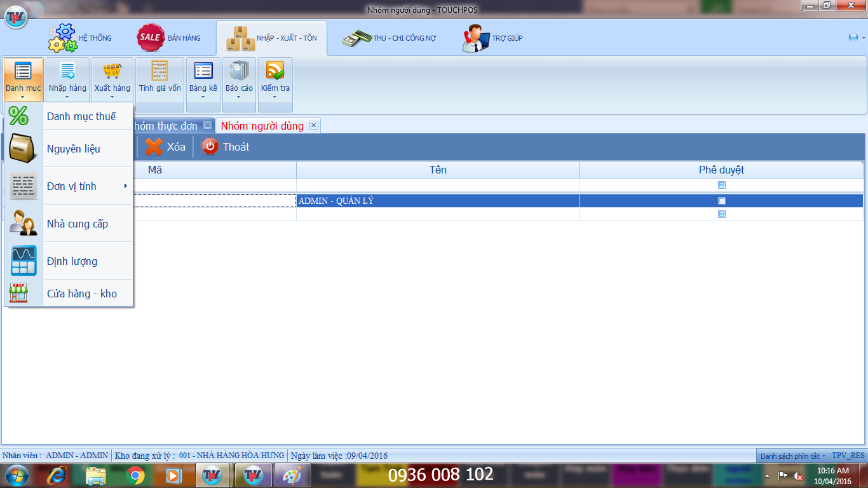This screenshot has height=488, width=868.
Task: Open THU - CHI CÔNG NỢ ribbon tab
Action: pyautogui.click(x=389, y=37)
